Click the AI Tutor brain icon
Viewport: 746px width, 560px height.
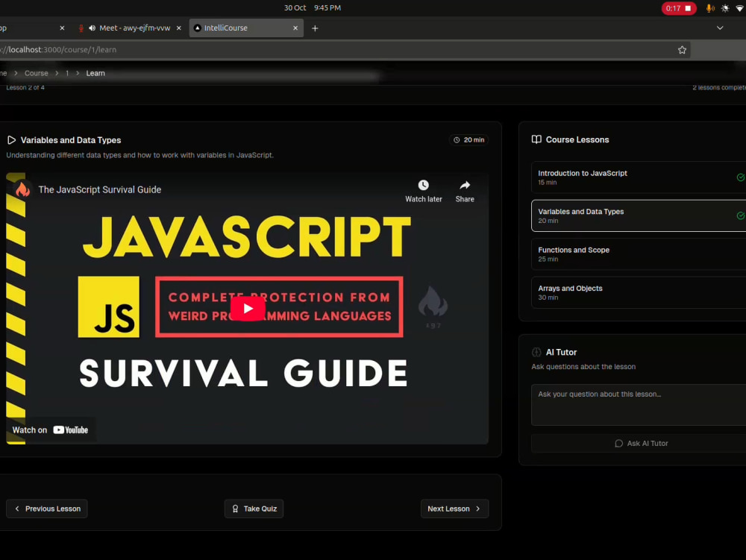tap(536, 352)
